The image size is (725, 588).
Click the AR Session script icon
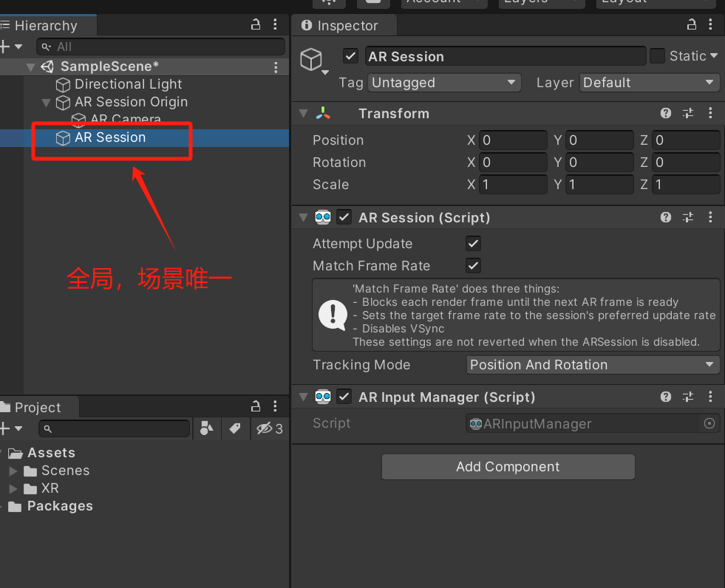[323, 217]
